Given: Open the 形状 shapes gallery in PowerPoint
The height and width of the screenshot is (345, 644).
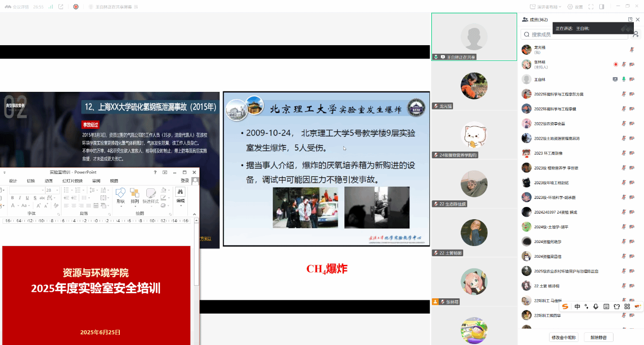Looking at the screenshot, I should point(120,196).
